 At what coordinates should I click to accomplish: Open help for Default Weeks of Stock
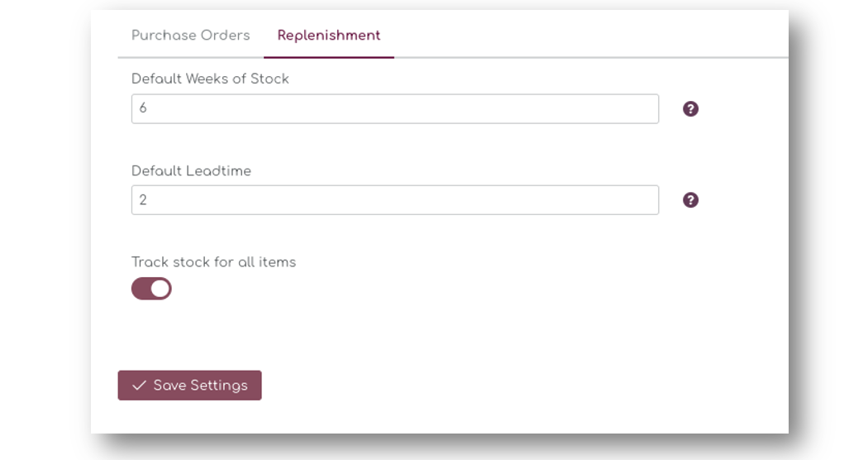(x=690, y=108)
